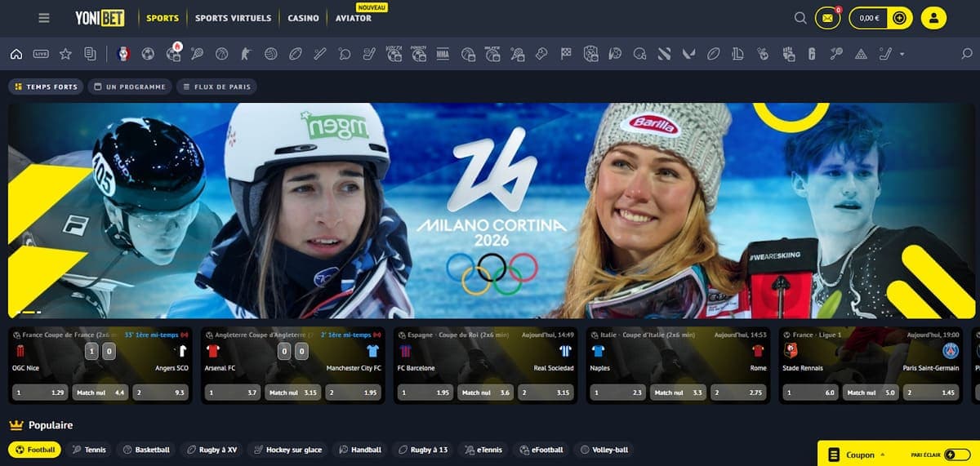Select the snooker triangle rack icon
The width and height of the screenshot is (980, 466).
click(x=860, y=55)
